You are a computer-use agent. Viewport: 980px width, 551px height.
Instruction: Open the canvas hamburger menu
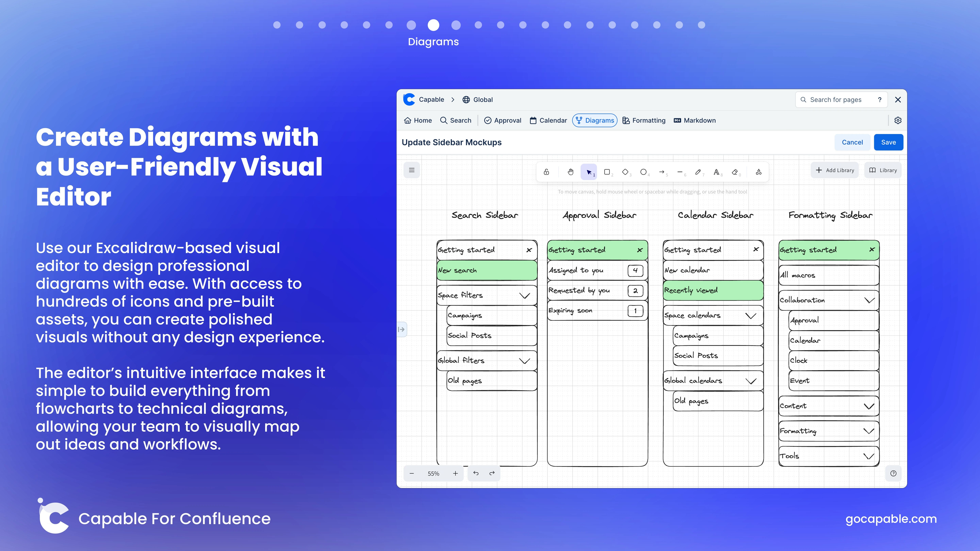click(x=412, y=170)
